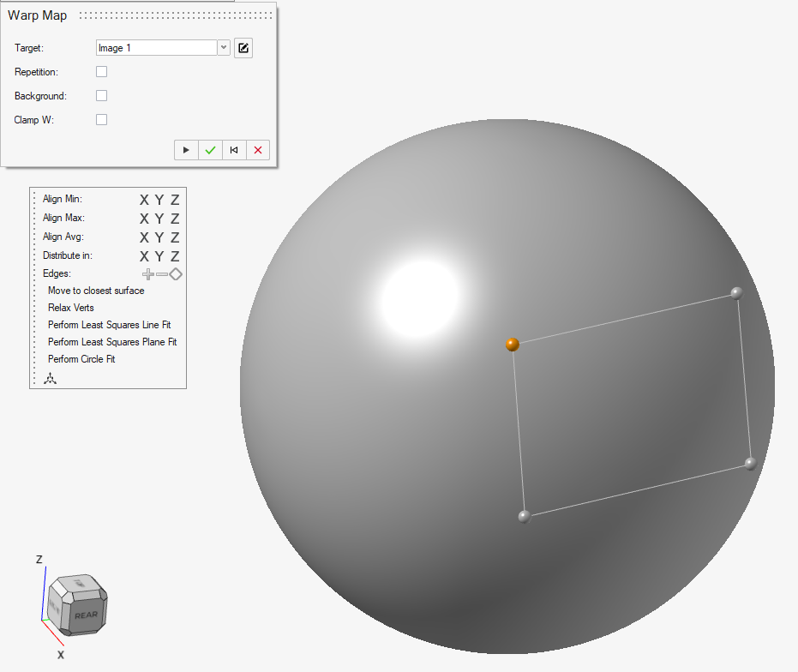The image size is (798, 672).
Task: Click the reset to start icon
Action: point(234,150)
